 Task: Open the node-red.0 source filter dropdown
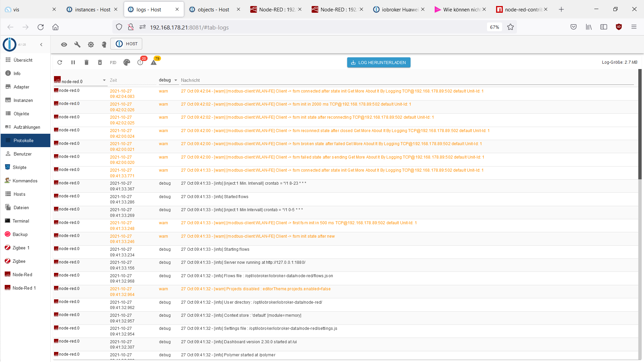(80, 81)
